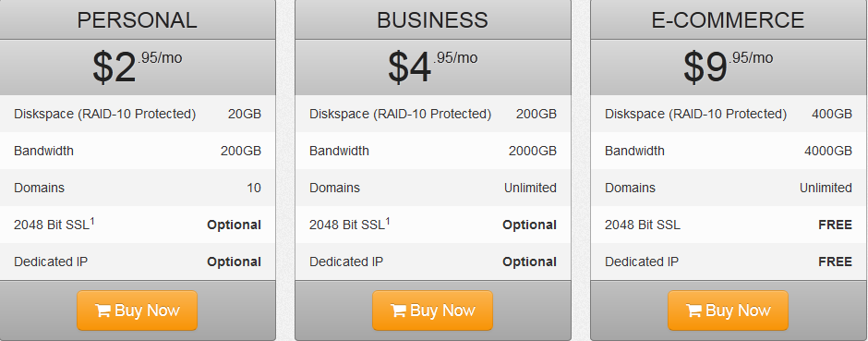Select the E-COMMERCE plan heading
Image resolution: width=868 pixels, height=341 pixels.
click(x=728, y=20)
